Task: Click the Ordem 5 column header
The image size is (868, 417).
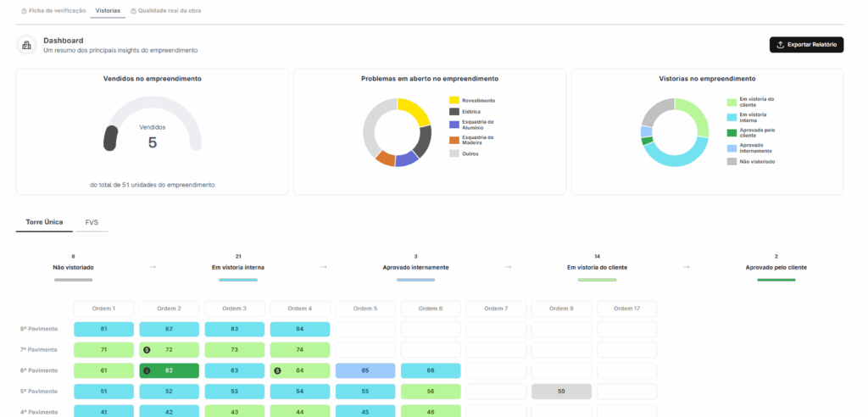Action: click(x=365, y=309)
